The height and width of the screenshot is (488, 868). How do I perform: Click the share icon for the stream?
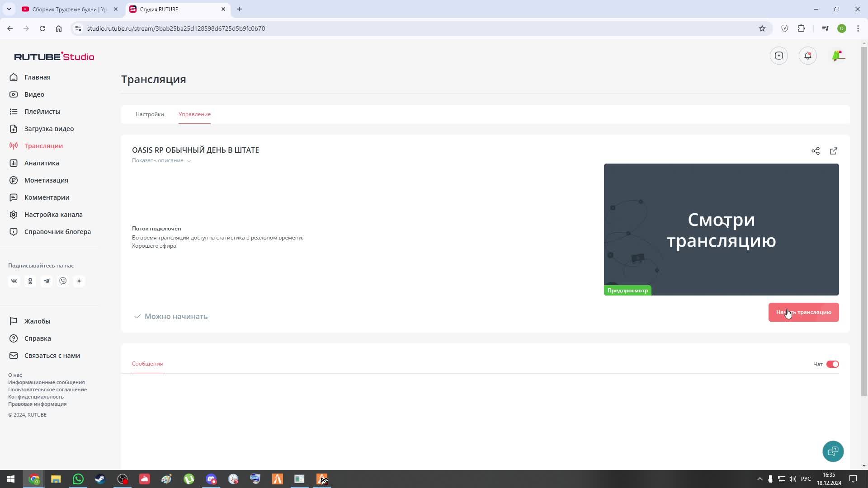(815, 151)
